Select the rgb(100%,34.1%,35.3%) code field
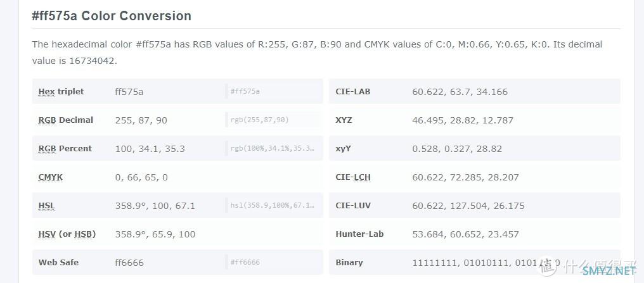Image resolution: width=644 pixels, height=283 pixels. click(273, 149)
